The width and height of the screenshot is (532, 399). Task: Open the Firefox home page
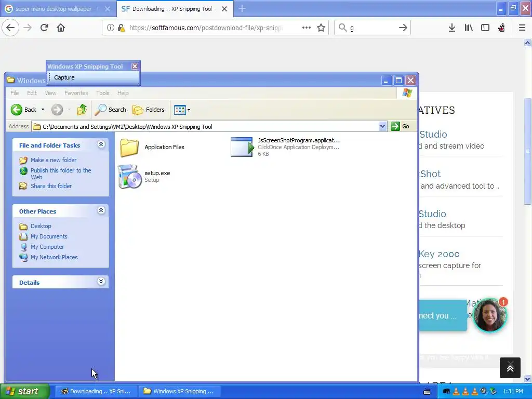pos(61,28)
